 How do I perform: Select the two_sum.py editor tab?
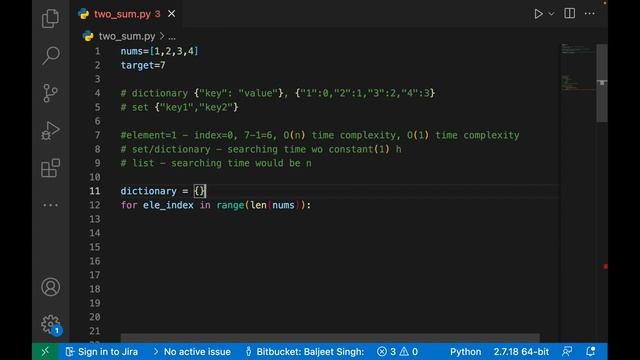click(127, 14)
